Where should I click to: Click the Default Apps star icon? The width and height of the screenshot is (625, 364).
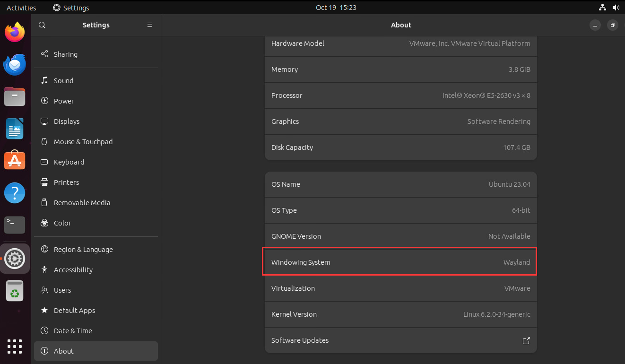click(44, 310)
